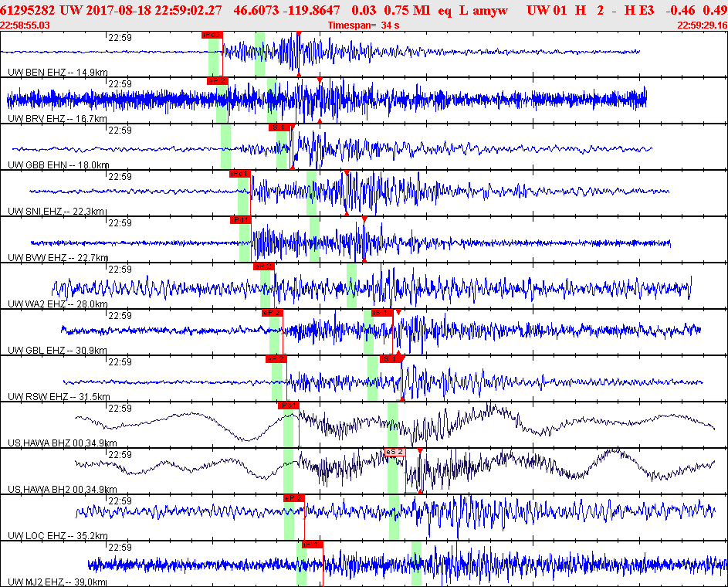Click the 'UW LOC EHZ -- 35.2km' station label
Image resolution: width=728 pixels, height=587 pixels.
pyautogui.click(x=58, y=536)
